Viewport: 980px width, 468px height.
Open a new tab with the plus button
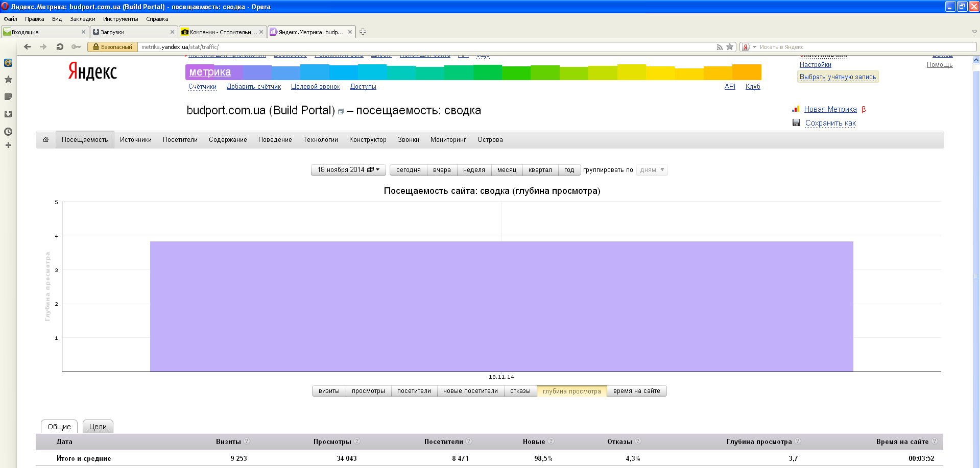(x=363, y=32)
